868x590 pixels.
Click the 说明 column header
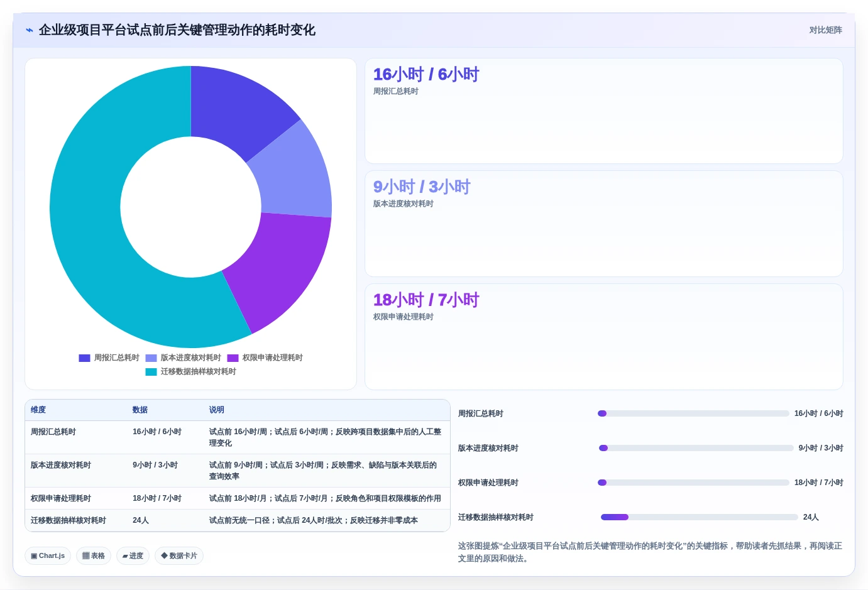pos(217,410)
